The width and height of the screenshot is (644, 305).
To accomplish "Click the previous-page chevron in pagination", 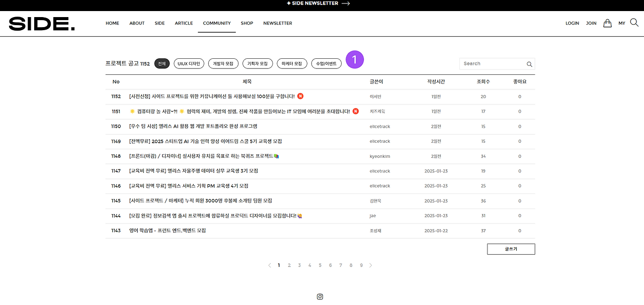I will click(x=269, y=265).
